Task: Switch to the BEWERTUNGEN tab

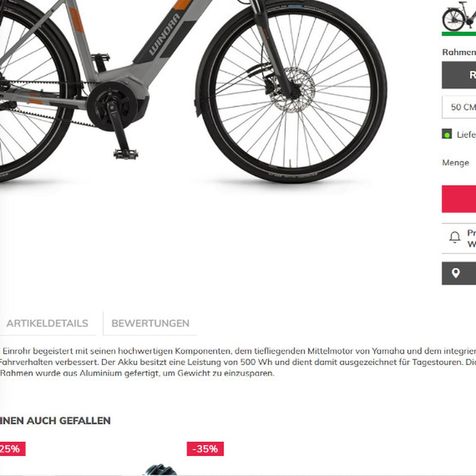Action: (150, 323)
